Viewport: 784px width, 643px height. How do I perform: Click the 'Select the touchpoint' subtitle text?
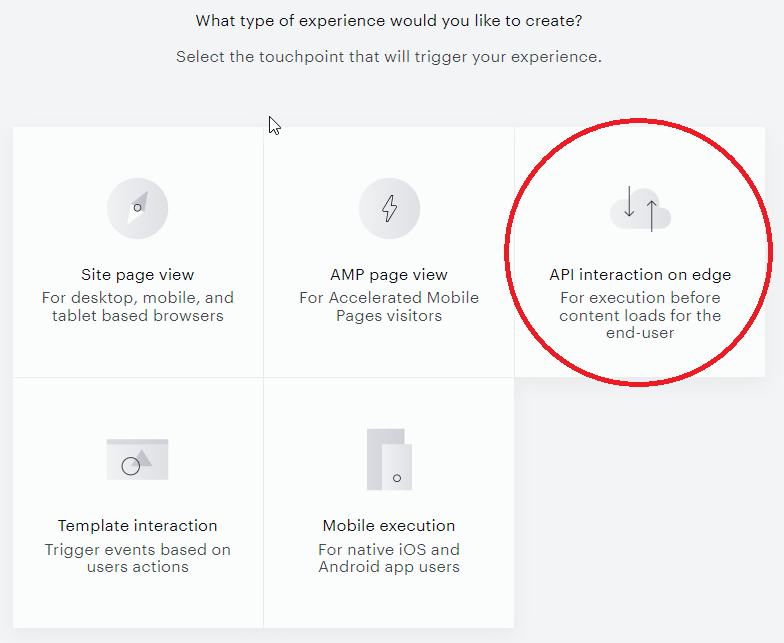click(389, 56)
